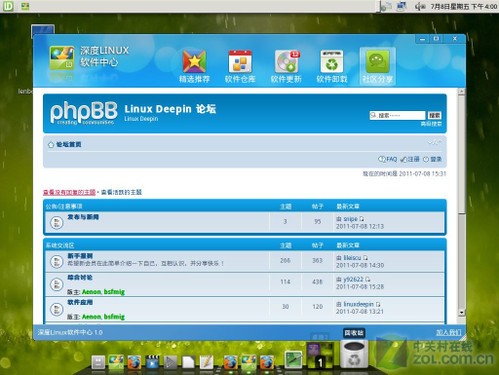Switch to the 软件仓库 software repository tab
Screen dimensions: 499x375
(240, 66)
